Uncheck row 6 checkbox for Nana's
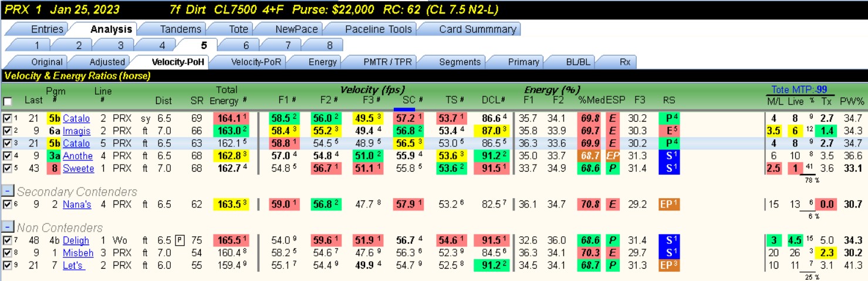 [x=7, y=205]
